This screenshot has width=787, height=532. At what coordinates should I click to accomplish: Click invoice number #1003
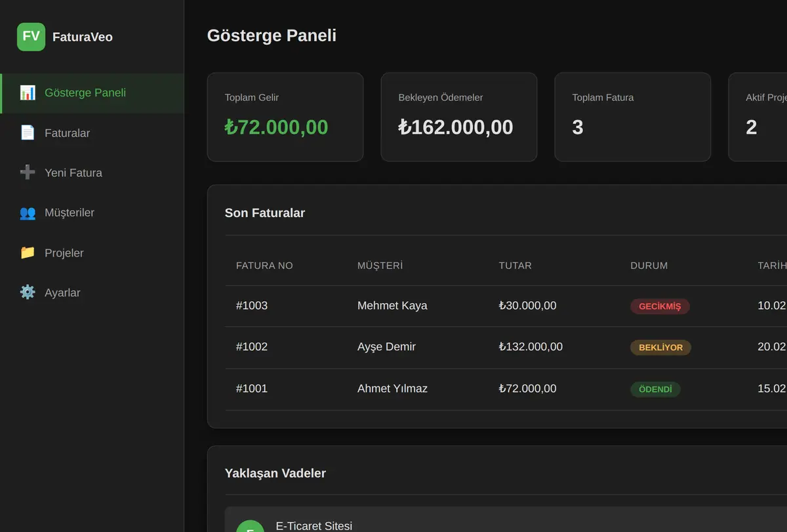pos(252,306)
